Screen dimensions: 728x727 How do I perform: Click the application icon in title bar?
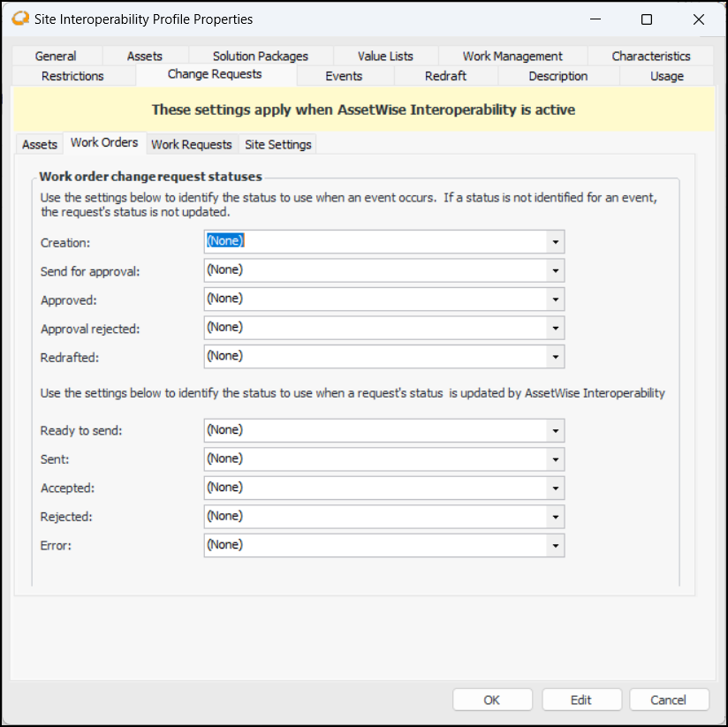point(19,19)
